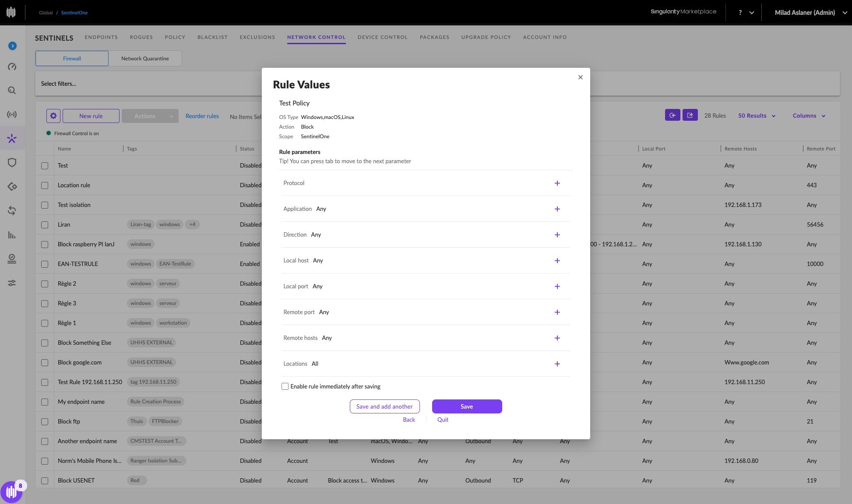Click the firewall settings gear icon
This screenshot has width=852, height=504.
click(53, 116)
